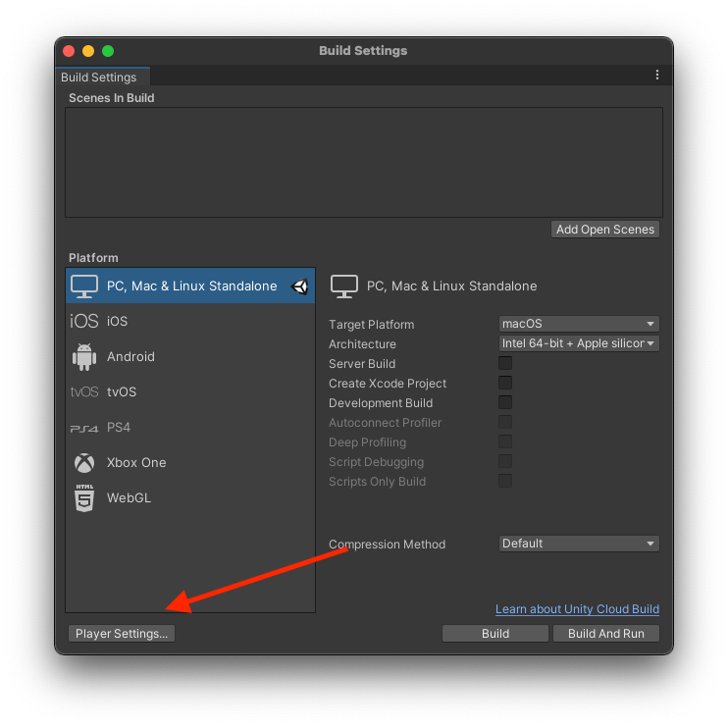
Task: Click the PS4 logo icon
Action: pos(84,428)
